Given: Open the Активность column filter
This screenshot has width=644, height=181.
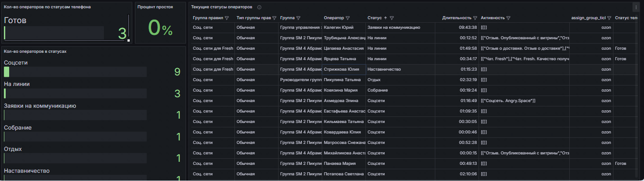Looking at the screenshot, I should click(x=509, y=18).
